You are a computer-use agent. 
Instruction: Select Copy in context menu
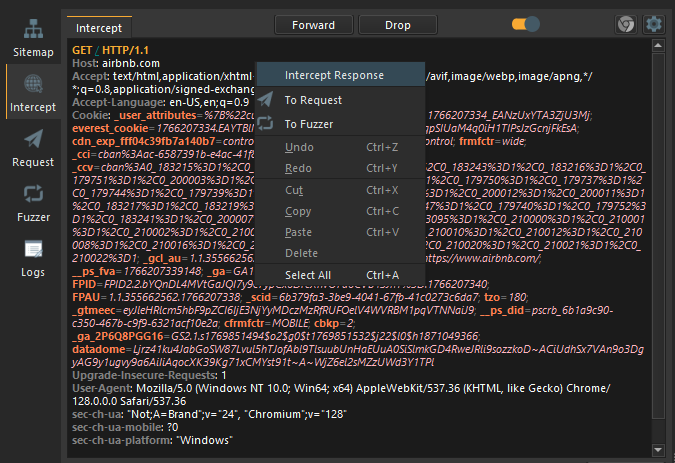(341, 211)
